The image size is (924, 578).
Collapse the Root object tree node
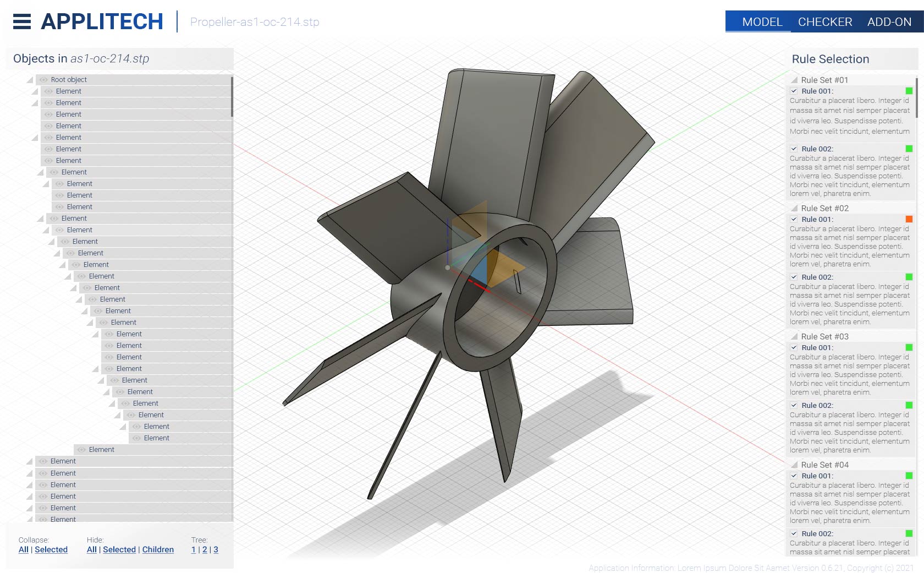click(x=30, y=80)
